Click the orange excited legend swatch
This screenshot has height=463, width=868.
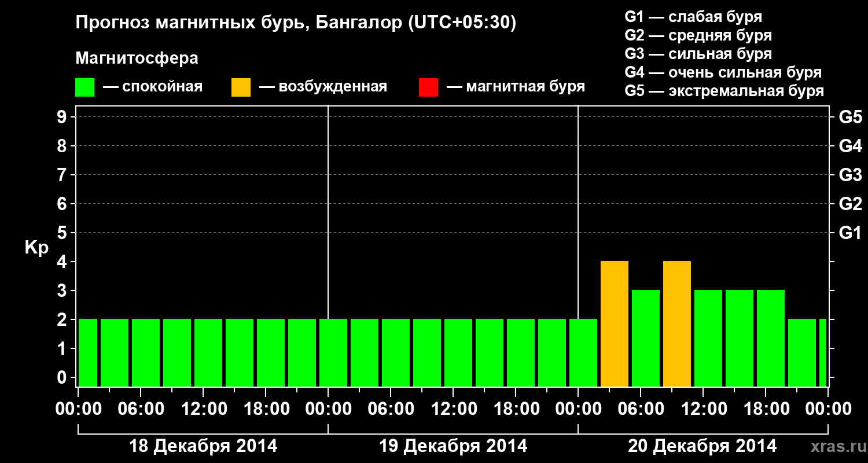coord(241,87)
